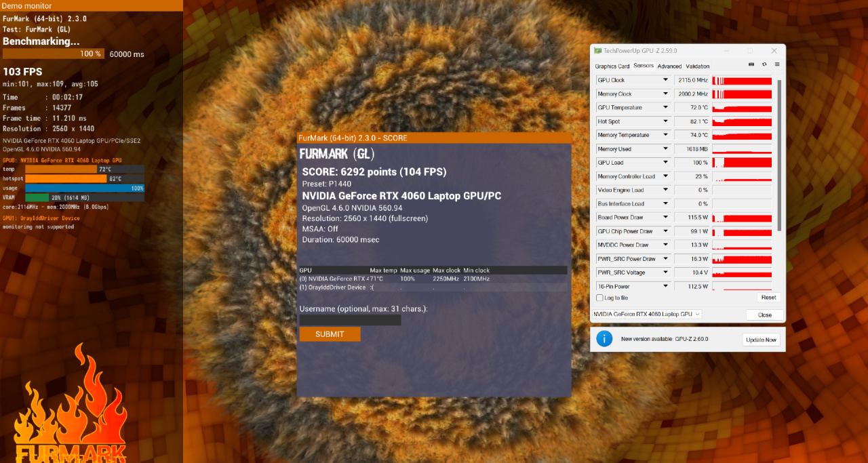Screen dimensions: 868x463
Task: Click the GPU-Z refresh icon
Action: click(764, 64)
